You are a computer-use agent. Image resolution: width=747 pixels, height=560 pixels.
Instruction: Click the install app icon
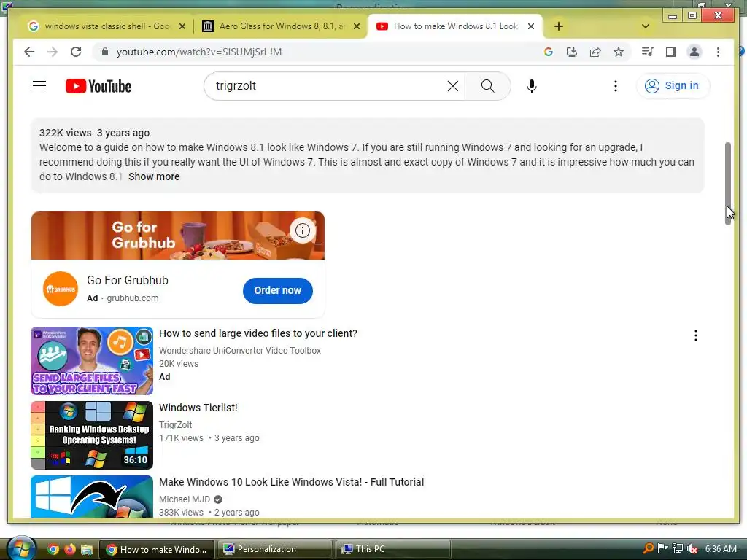coord(572,52)
